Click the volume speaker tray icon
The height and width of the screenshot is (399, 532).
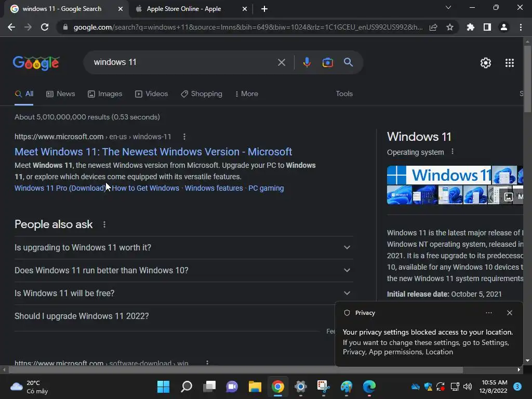coord(468,387)
